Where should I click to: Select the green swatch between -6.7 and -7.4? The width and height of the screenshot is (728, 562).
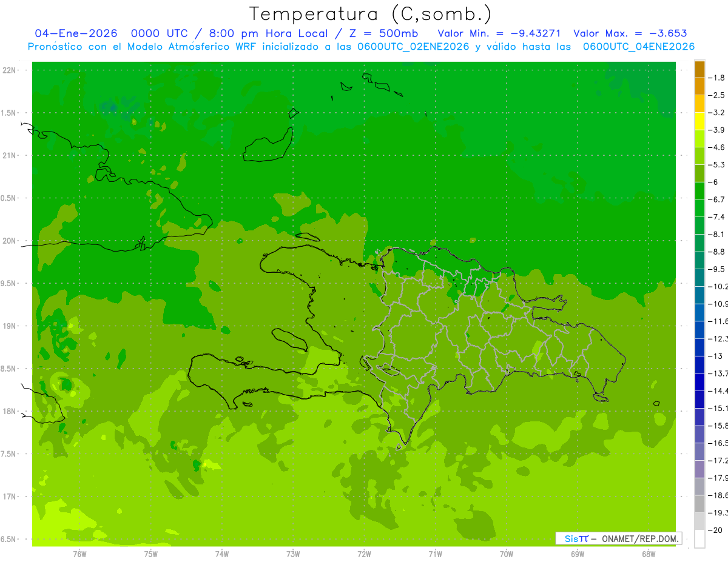pos(699,208)
